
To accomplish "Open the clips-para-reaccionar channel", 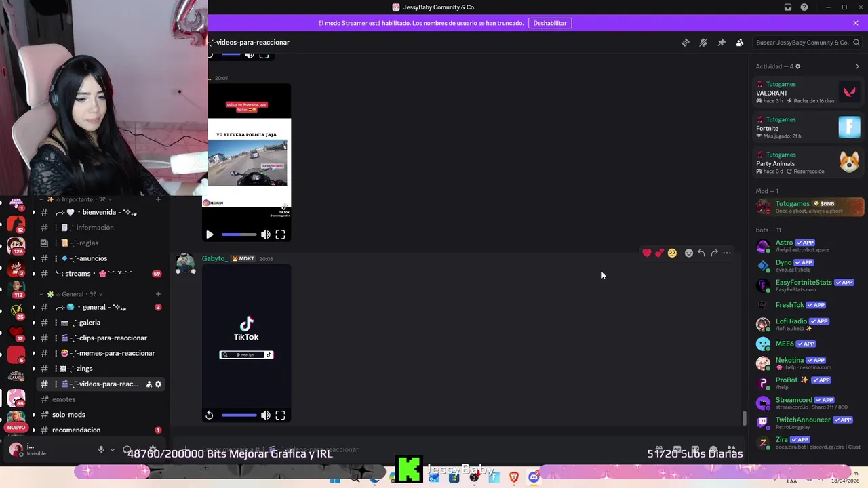I will (99, 338).
